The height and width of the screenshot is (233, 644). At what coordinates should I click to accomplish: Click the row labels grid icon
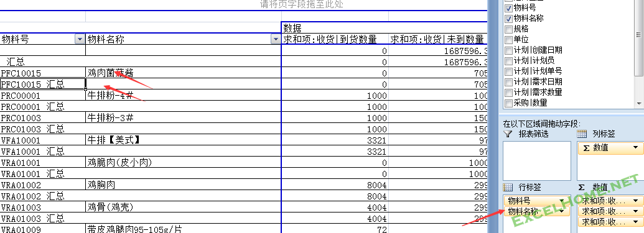[508, 188]
